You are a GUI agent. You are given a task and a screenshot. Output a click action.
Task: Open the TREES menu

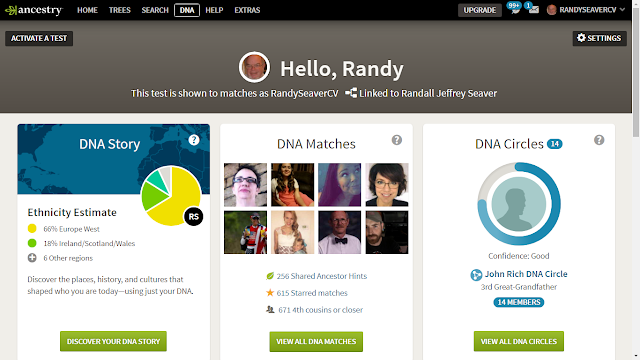point(120,10)
